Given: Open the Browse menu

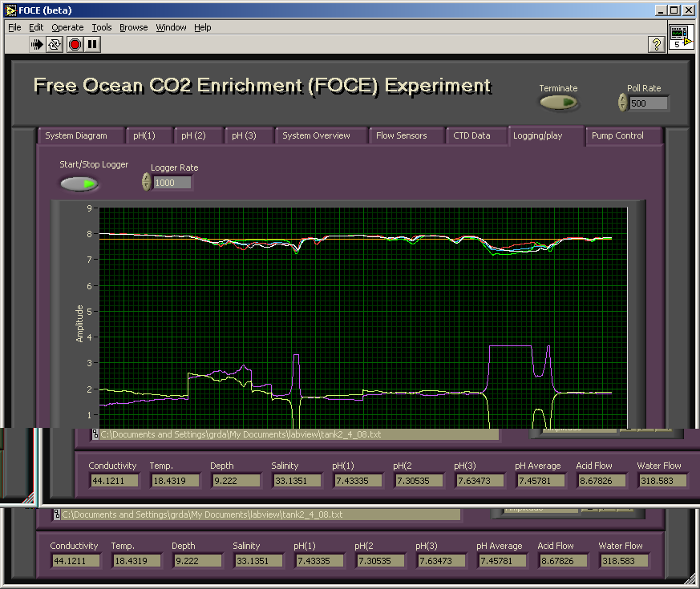Looking at the screenshot, I should 133,27.
